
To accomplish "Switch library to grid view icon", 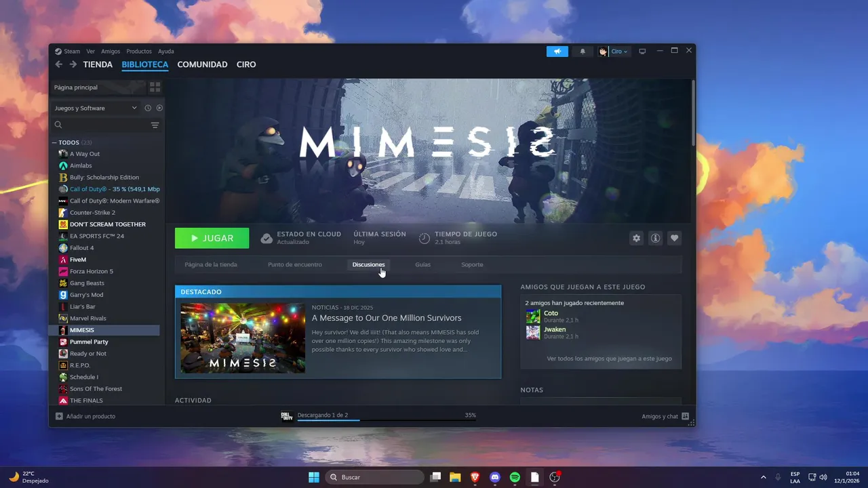I will (155, 87).
